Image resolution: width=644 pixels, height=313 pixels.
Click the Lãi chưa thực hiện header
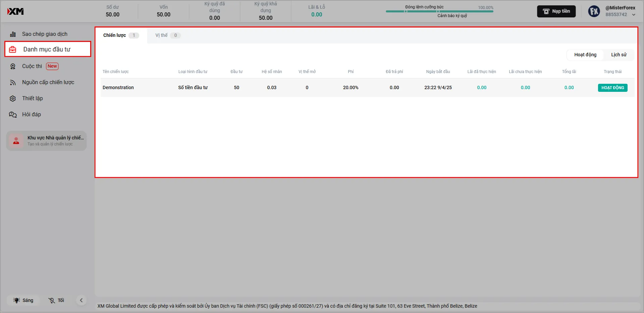pyautogui.click(x=525, y=72)
